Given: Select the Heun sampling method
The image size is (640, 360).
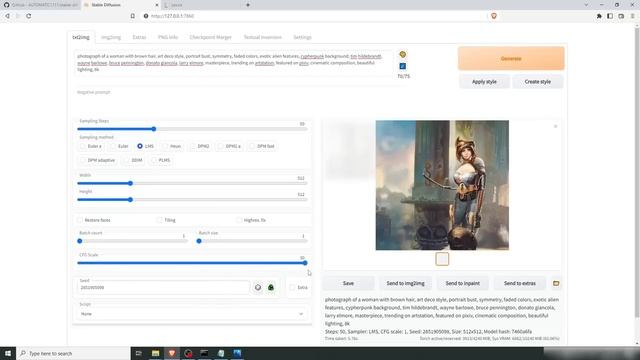Looking at the screenshot, I should pos(172,146).
